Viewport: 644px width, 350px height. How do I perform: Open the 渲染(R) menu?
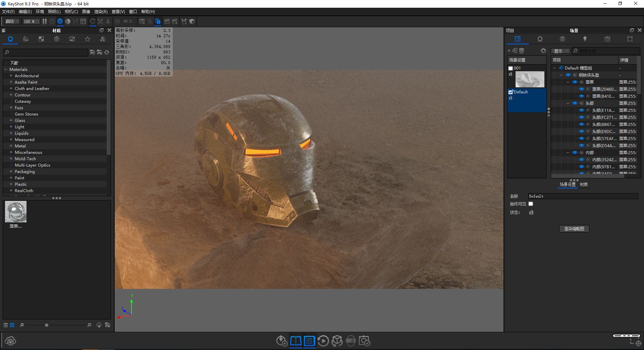pos(100,11)
